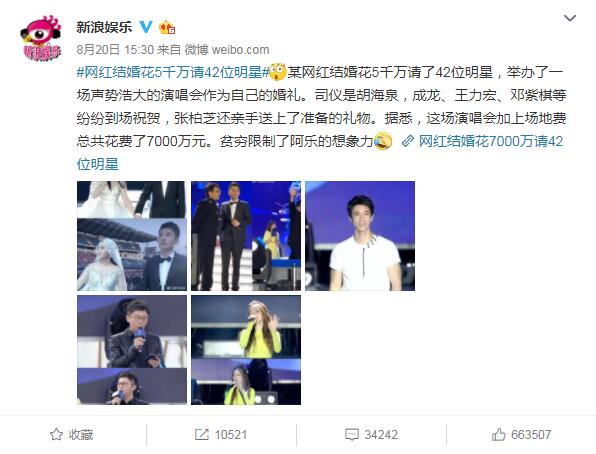Open thumbnail of two men in suits
This screenshot has width=596, height=454.
point(246,236)
